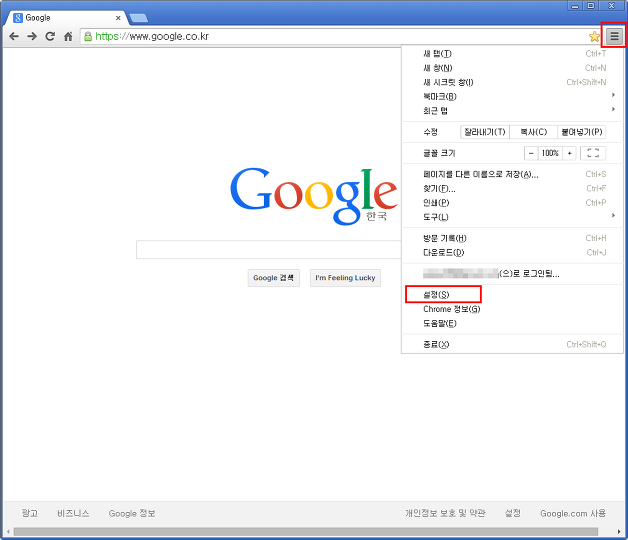The width and height of the screenshot is (628, 540).
Task: Select 찾기(F) menu item
Action: [x=512, y=189]
